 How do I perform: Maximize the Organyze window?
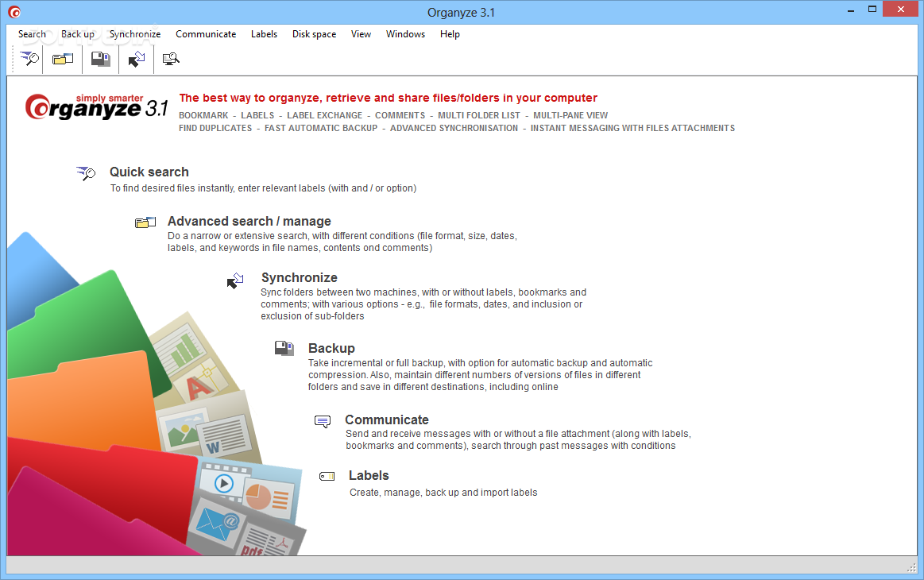pos(872,10)
